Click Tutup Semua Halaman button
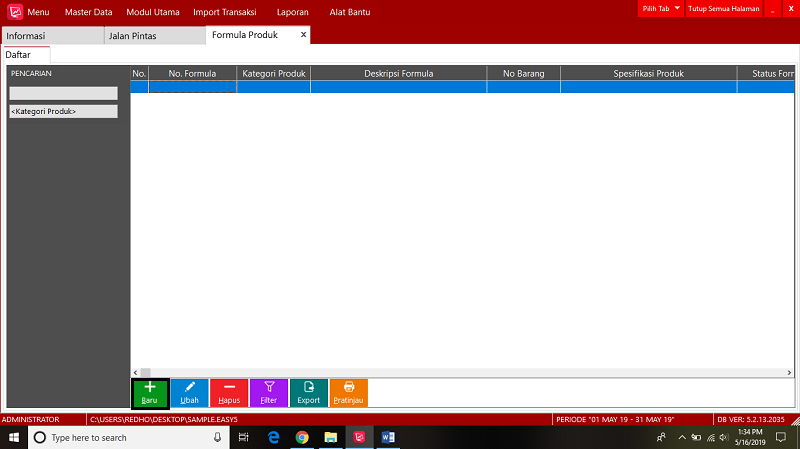The height and width of the screenshot is (449, 800). (723, 8)
